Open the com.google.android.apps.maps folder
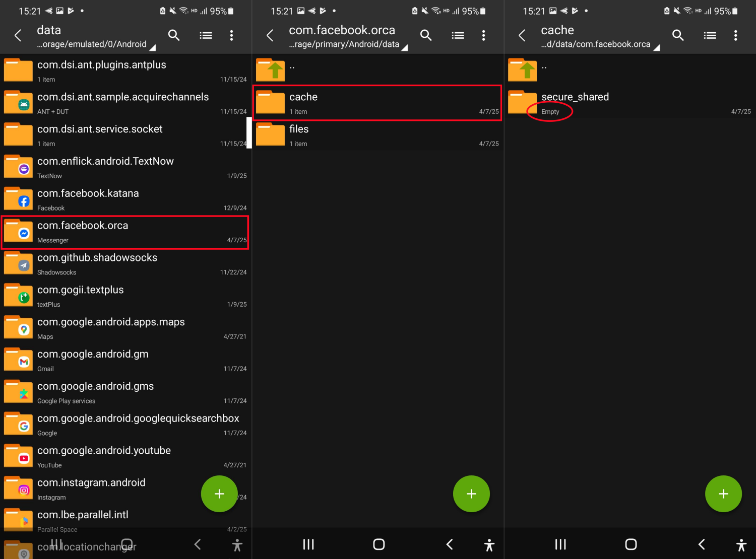This screenshot has height=559, width=756. point(125,328)
